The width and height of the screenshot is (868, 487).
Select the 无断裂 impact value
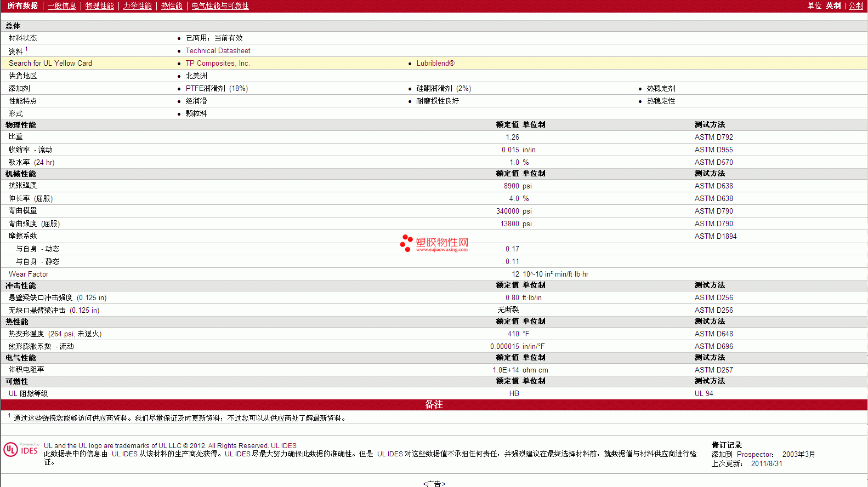point(508,311)
